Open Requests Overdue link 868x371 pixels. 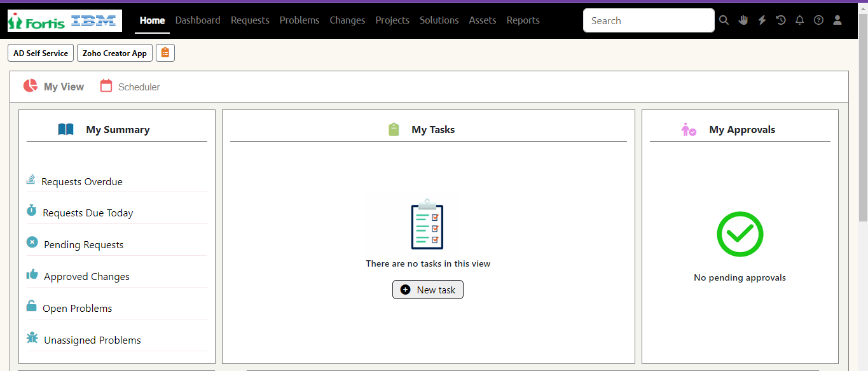[x=82, y=181]
